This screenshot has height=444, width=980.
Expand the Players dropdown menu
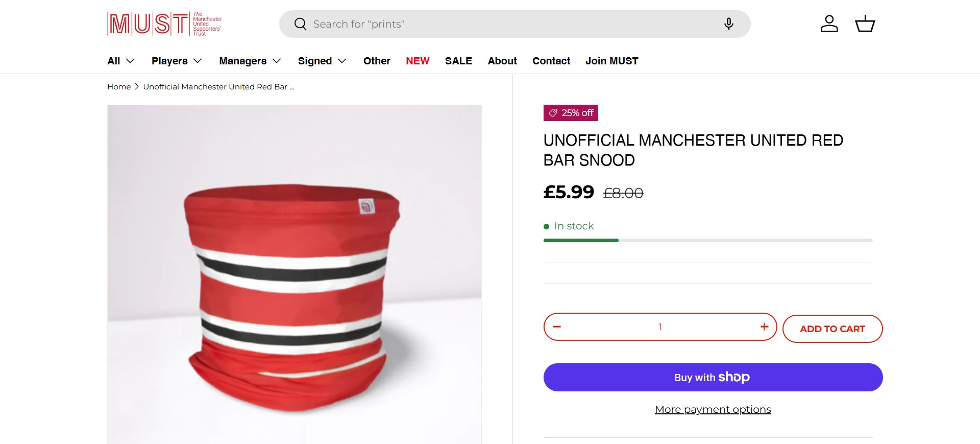(x=177, y=61)
